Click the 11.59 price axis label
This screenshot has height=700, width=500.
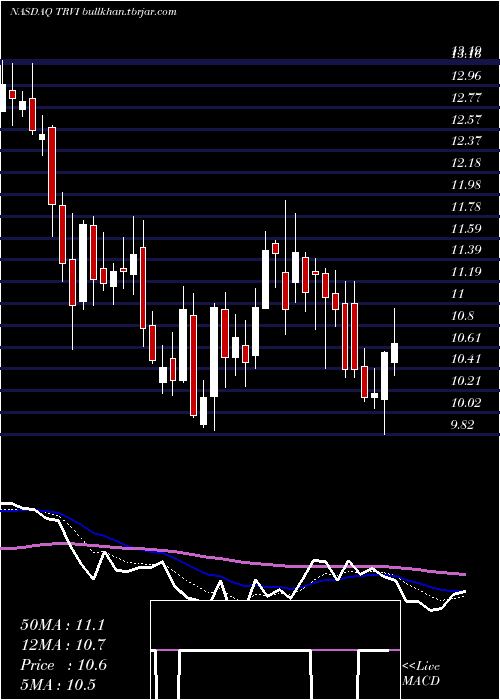[466, 229]
